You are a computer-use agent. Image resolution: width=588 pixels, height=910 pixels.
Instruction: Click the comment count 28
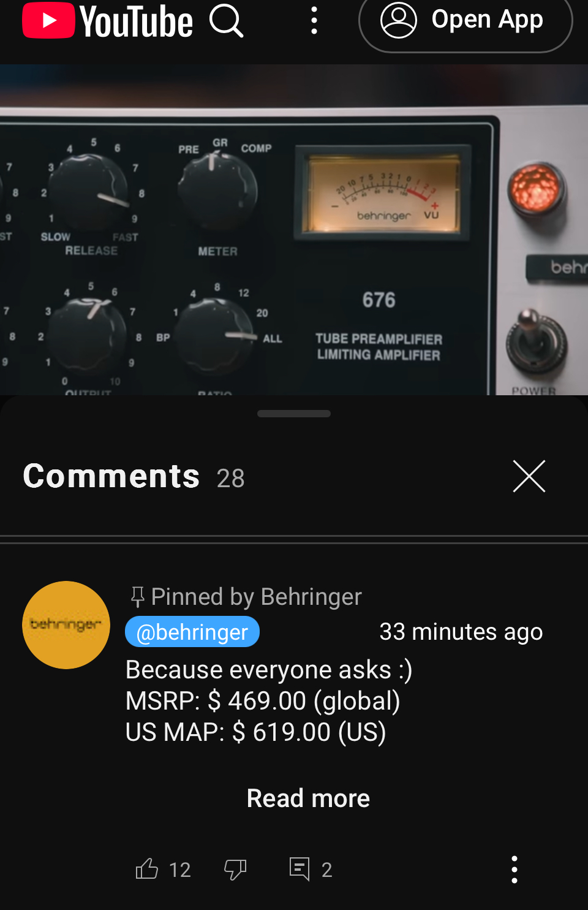231,478
